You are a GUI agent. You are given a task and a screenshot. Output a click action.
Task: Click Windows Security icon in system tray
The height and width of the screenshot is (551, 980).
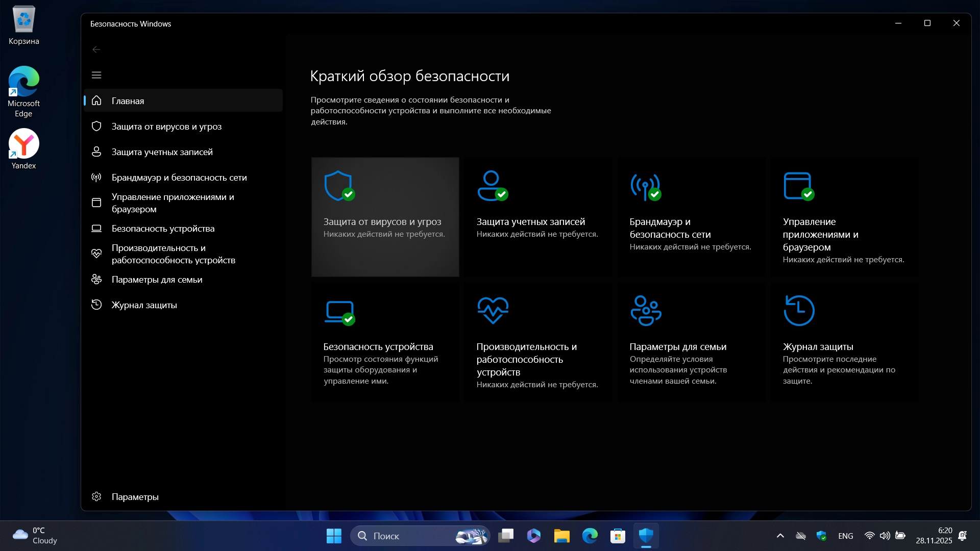tap(821, 536)
